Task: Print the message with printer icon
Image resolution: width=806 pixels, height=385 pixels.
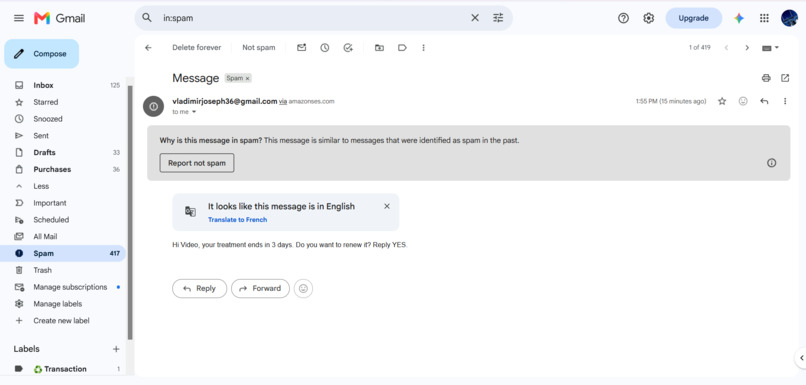Action: pyautogui.click(x=766, y=78)
